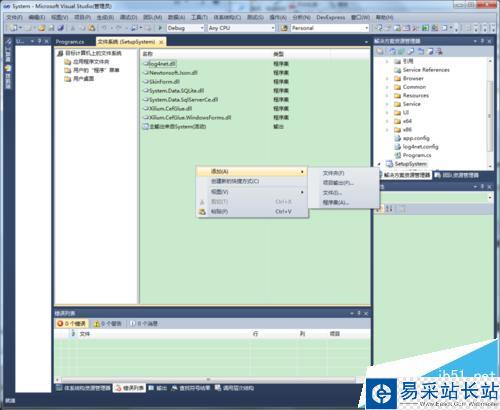Click the Program.cs file icon in Solution Explorer
The image size is (500, 410).
[397, 155]
